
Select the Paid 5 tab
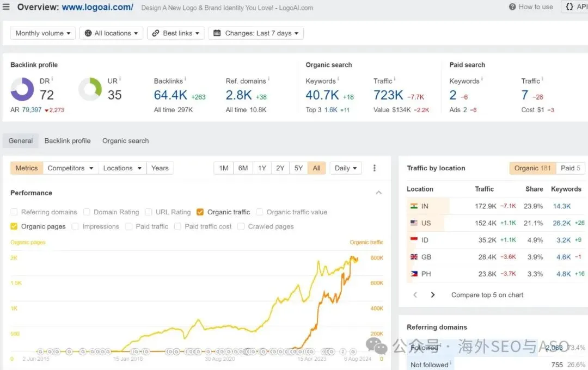pos(571,168)
